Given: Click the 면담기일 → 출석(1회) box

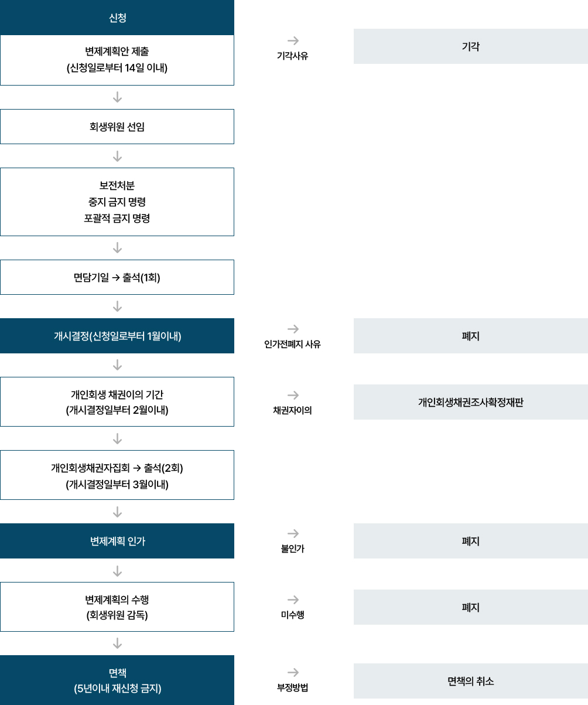Looking at the screenshot, I should point(117,277).
